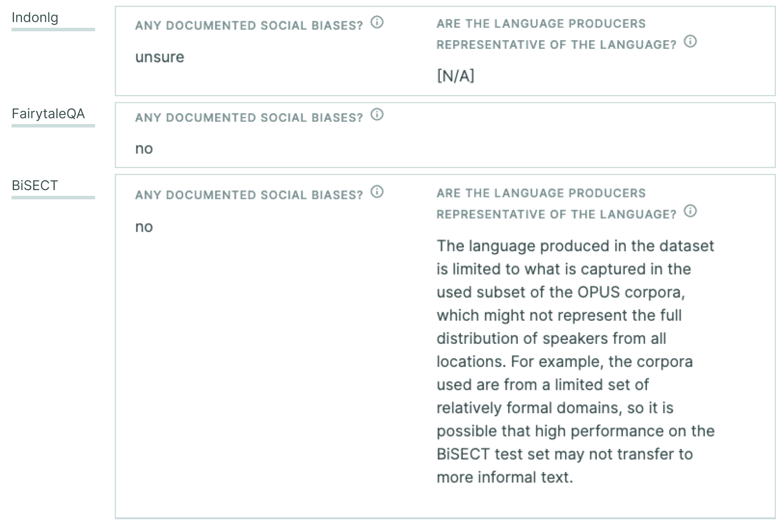This screenshot has width=784, height=532.
Task: Click info icon for Indonlg language producers question
Action: (x=690, y=41)
